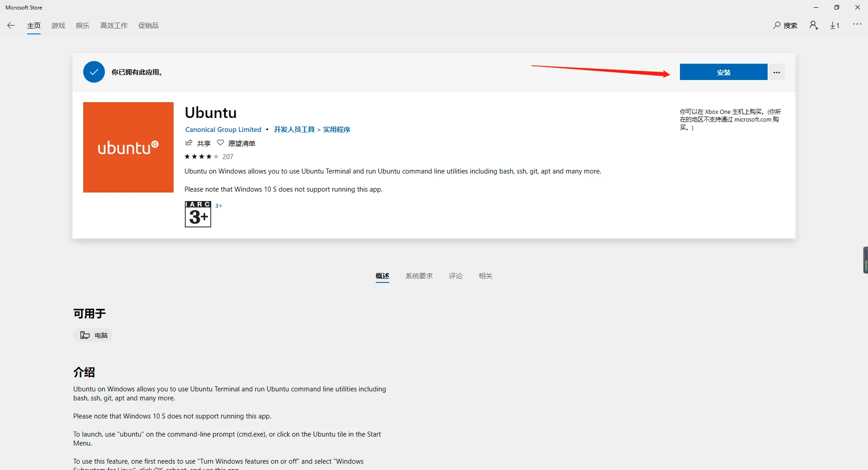The width and height of the screenshot is (868, 470).
Task: Click the Ubuntu orange app logo
Action: pyautogui.click(x=128, y=147)
